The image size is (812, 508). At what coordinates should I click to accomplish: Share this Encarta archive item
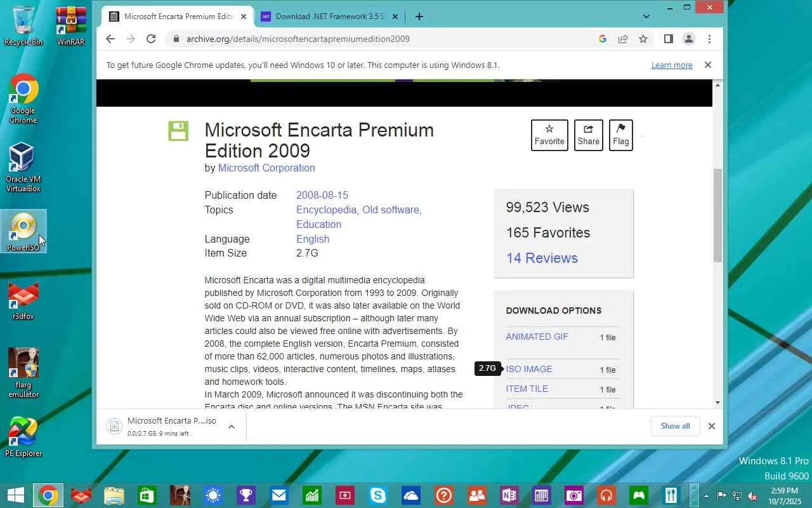[589, 135]
